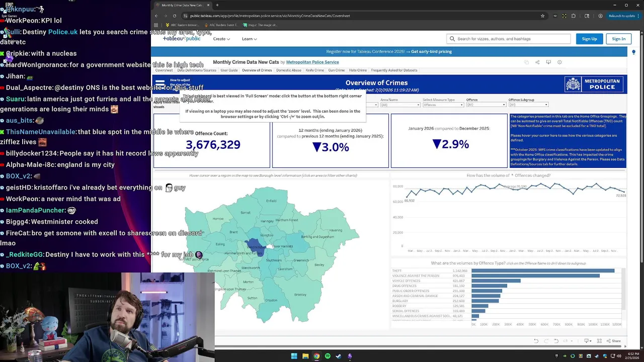Switch to the Coversheet tab

(164, 70)
